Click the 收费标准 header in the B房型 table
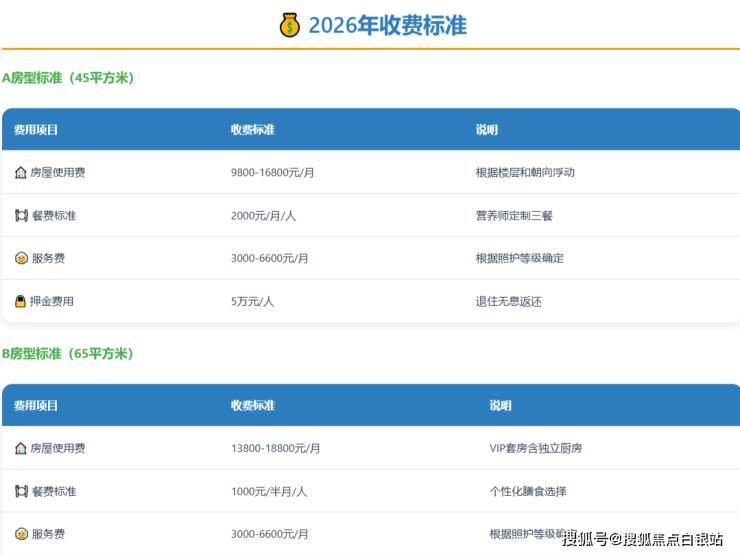The height and width of the screenshot is (555, 740). pyautogui.click(x=253, y=406)
